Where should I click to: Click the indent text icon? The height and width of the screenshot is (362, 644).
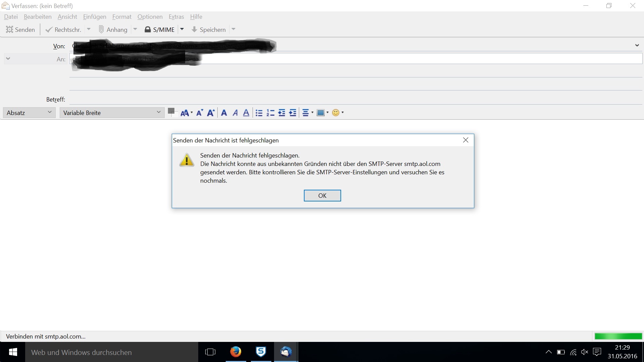[293, 113]
